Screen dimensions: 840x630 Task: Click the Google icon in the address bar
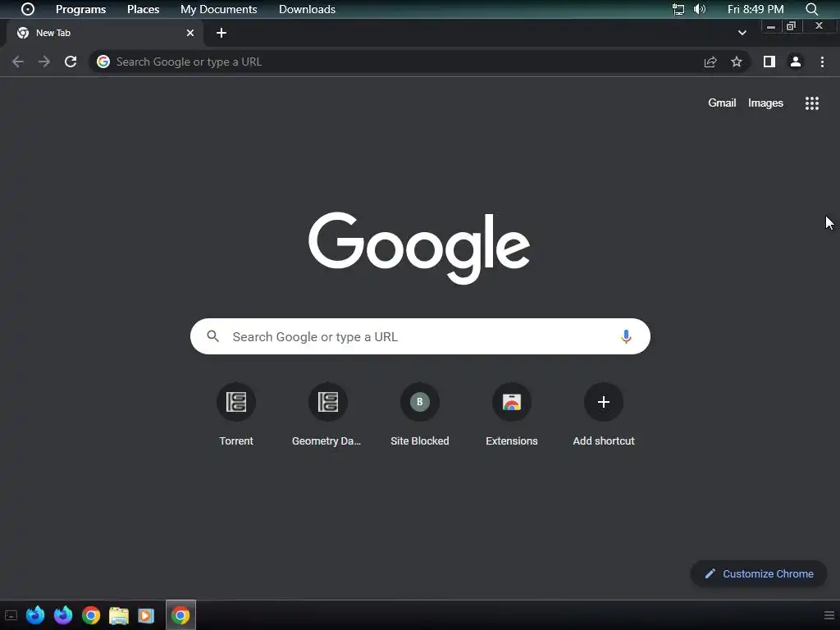[x=103, y=62]
